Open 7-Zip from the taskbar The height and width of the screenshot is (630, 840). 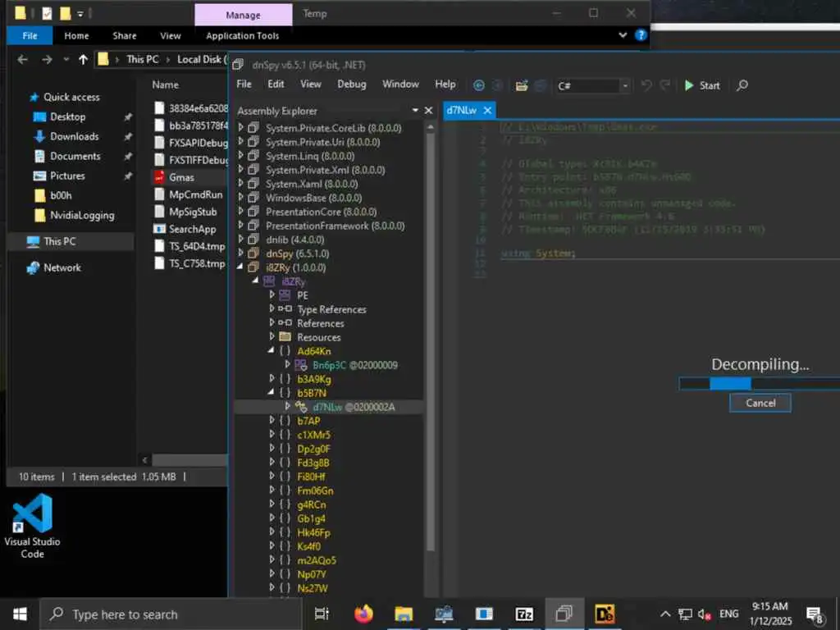coord(524,614)
